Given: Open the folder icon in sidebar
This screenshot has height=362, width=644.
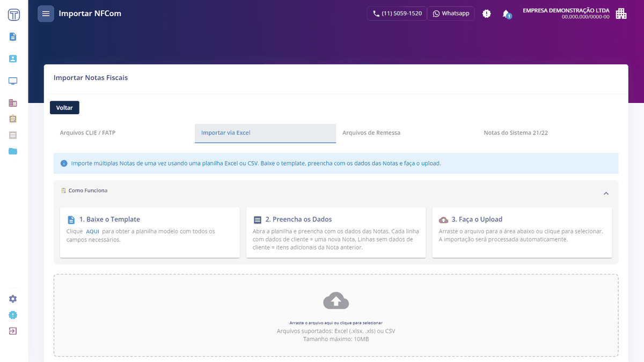Looking at the screenshot, I should pyautogui.click(x=13, y=151).
